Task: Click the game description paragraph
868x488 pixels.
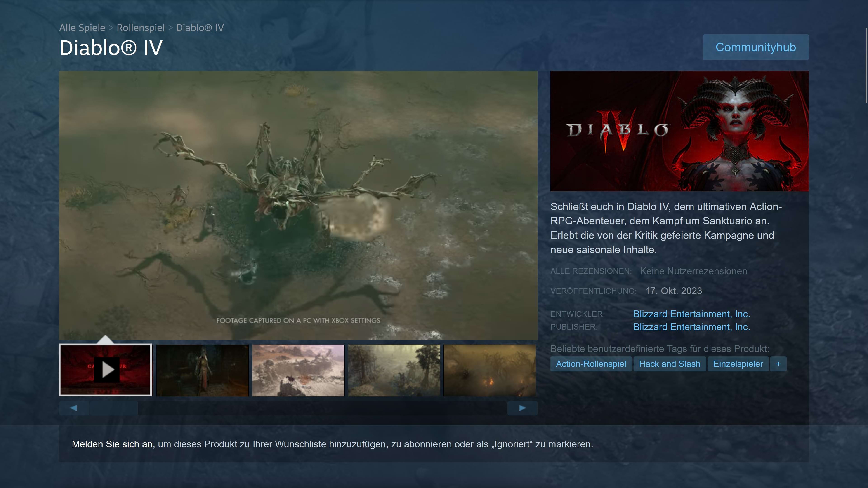Action: [666, 228]
